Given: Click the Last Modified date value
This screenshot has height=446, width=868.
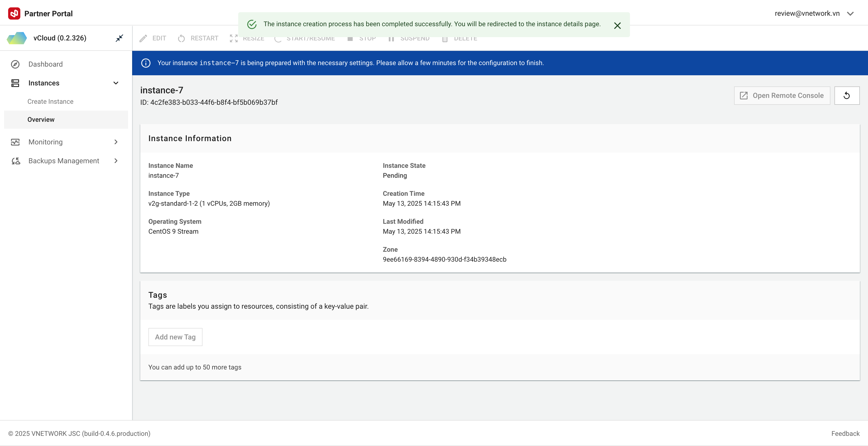Looking at the screenshot, I should [422, 232].
